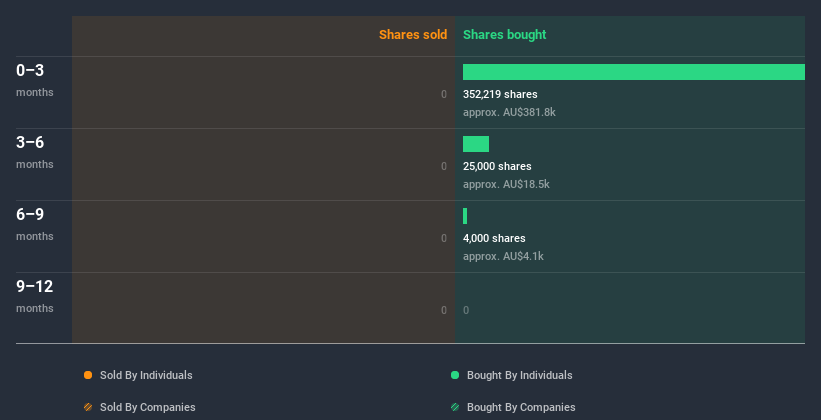The image size is (821, 420).
Task: Click the 352,219 shares value
Action: pos(500,94)
